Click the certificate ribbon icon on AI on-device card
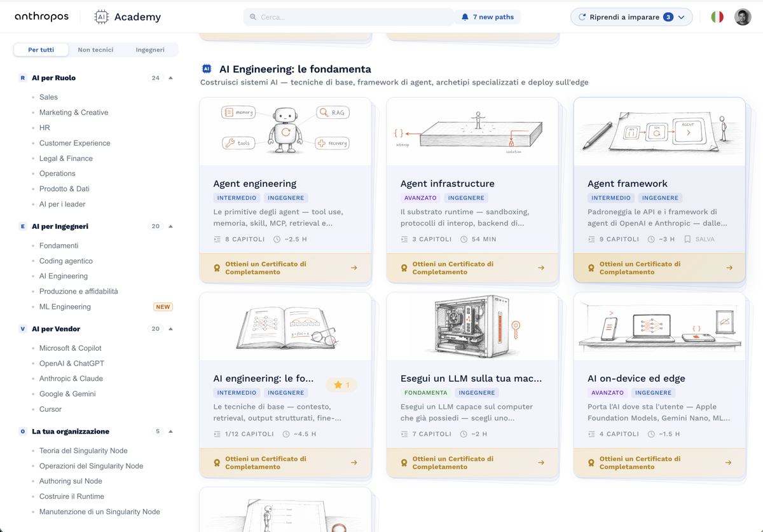The width and height of the screenshot is (763, 532). (591, 463)
